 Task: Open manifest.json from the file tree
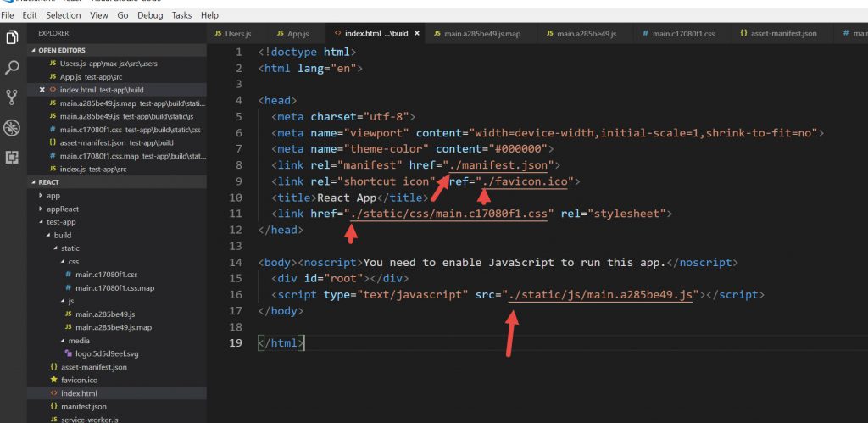[x=80, y=407]
